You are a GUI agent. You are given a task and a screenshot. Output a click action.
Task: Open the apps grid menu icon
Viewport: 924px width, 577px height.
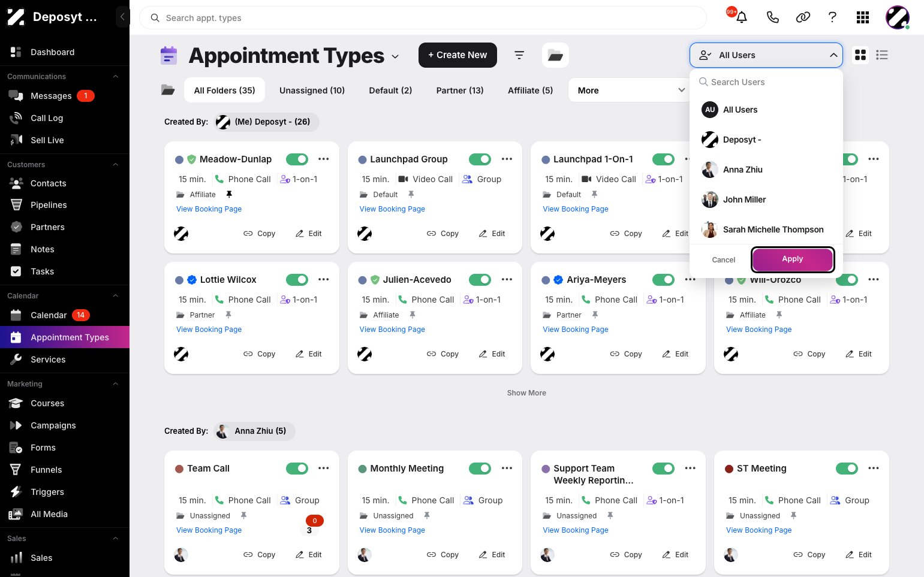863,17
